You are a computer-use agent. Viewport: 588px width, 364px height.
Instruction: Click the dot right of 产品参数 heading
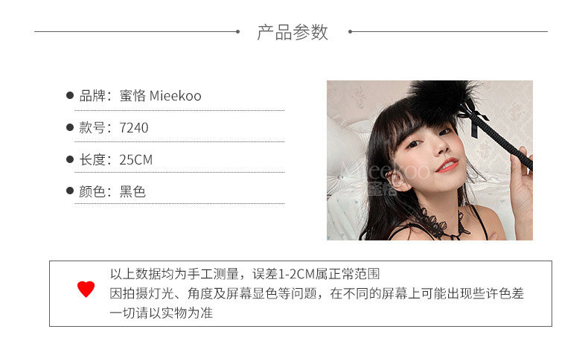coord(350,31)
